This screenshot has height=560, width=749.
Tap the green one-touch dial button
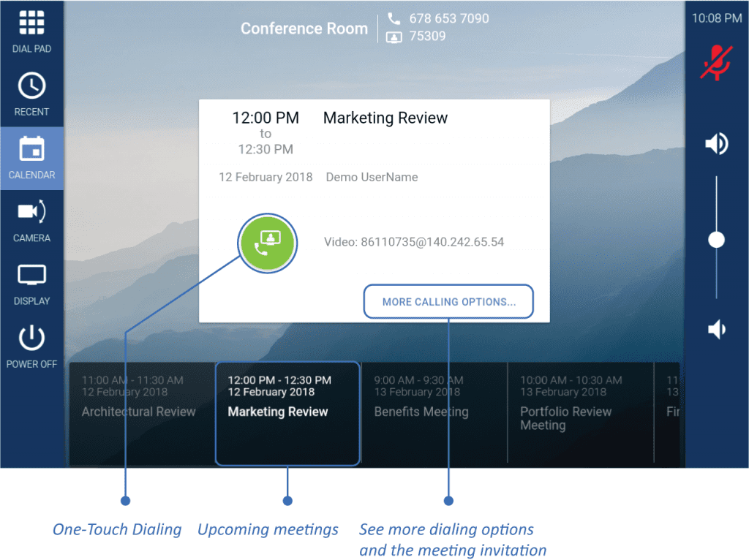tap(267, 243)
